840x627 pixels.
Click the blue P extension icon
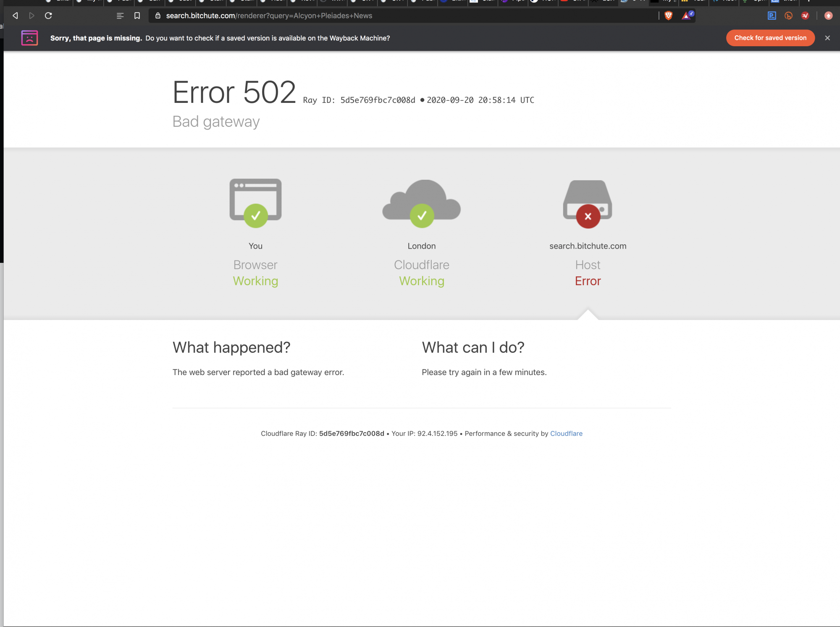tap(772, 16)
